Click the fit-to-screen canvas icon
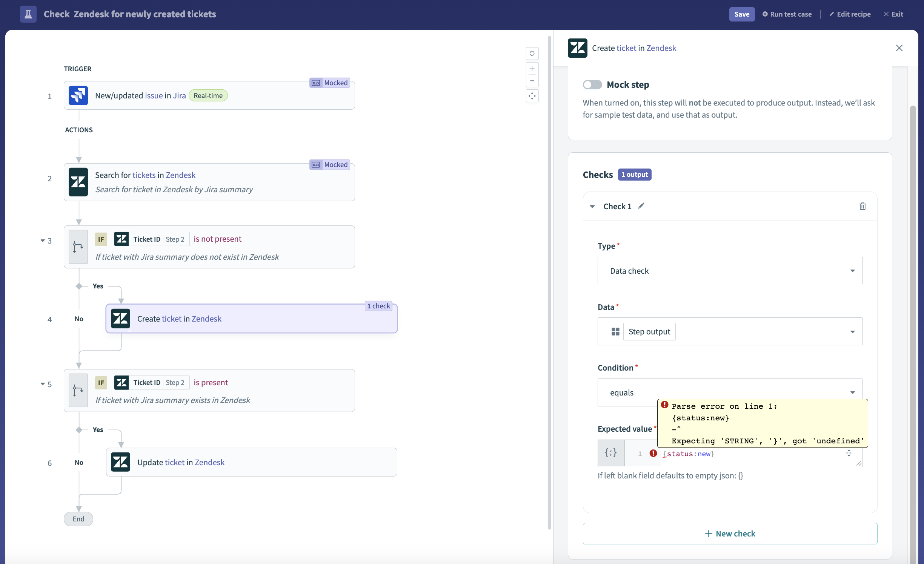The width and height of the screenshot is (924, 564). tap(532, 96)
